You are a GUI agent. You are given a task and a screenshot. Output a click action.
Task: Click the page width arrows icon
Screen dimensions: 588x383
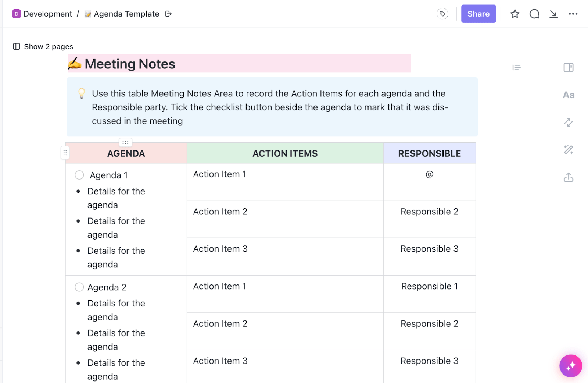[569, 122]
